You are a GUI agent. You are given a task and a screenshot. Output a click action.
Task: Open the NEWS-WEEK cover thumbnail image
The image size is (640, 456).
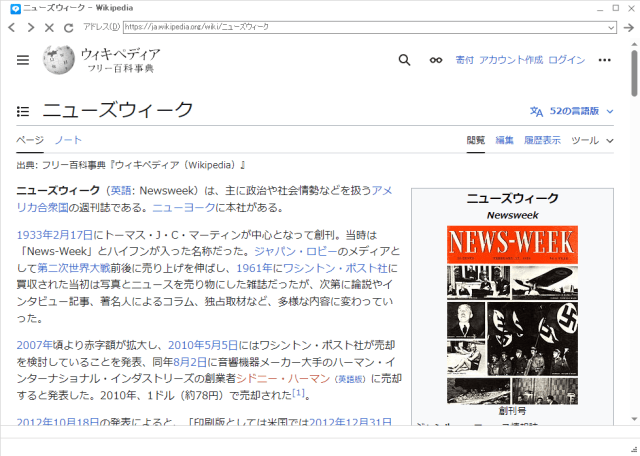(512, 315)
